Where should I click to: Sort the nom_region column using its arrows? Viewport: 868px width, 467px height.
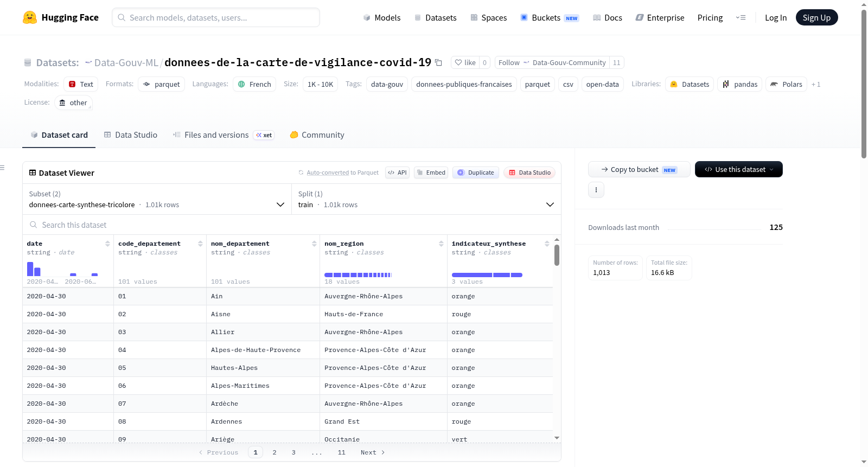click(441, 244)
